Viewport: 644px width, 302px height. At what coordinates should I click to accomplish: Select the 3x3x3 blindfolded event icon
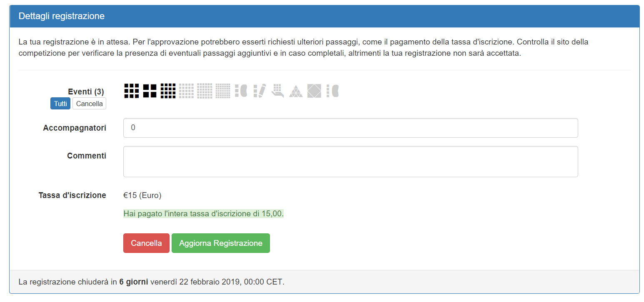click(x=241, y=91)
